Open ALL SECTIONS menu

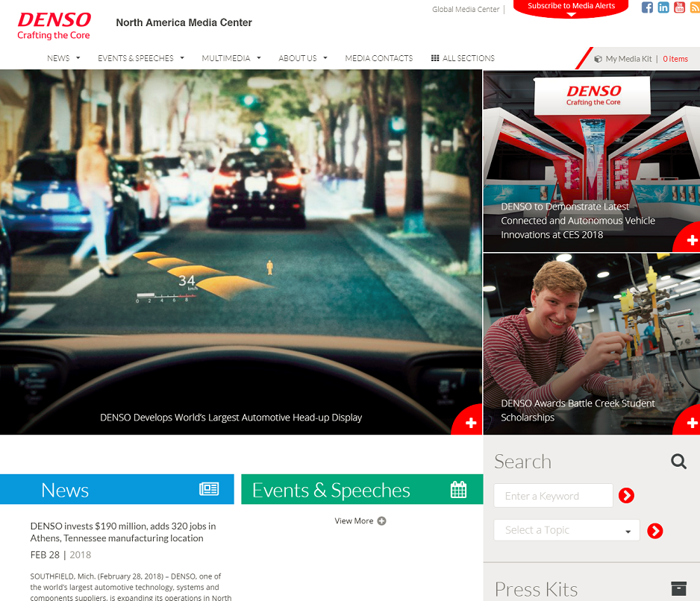coord(463,58)
